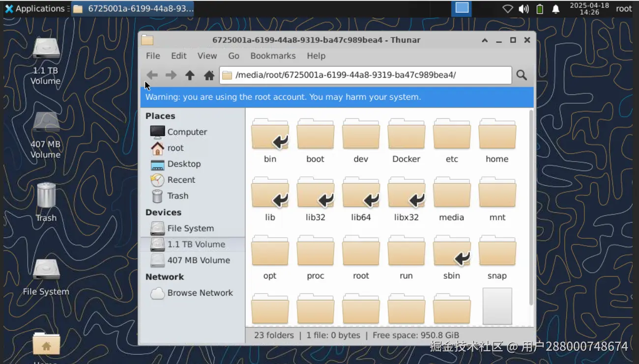Click the battery tray icon
639x364 pixels.
pyautogui.click(x=540, y=9)
